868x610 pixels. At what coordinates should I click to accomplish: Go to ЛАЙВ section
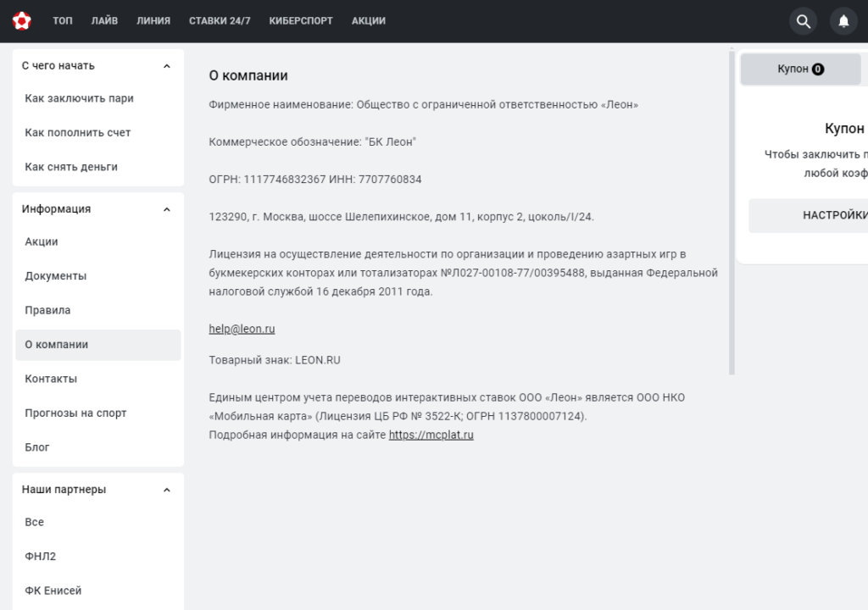[x=104, y=21]
